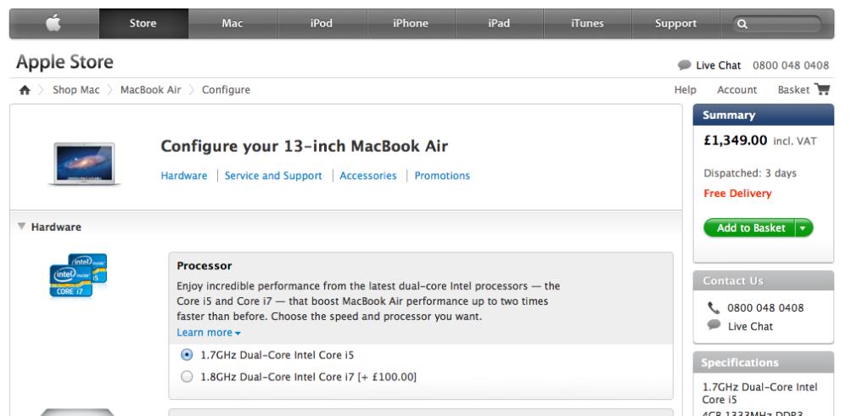
Task: Open the iTunes tab
Action: 587,23
